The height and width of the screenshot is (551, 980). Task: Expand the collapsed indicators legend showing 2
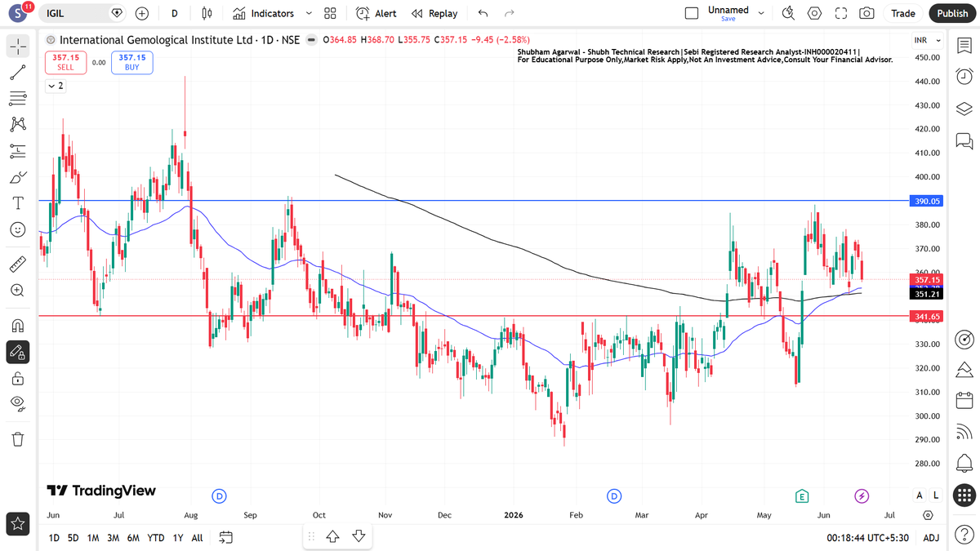click(56, 85)
